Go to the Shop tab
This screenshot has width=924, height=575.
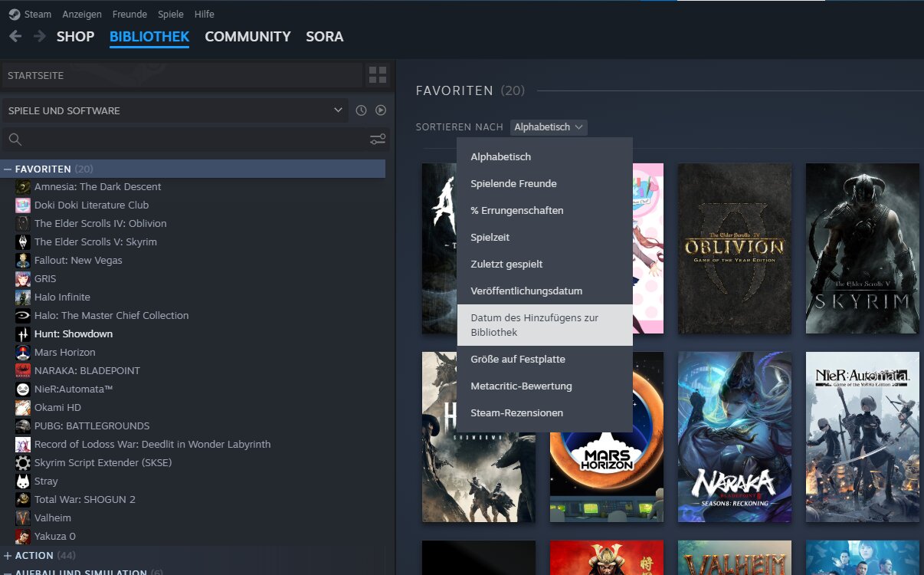pos(75,37)
